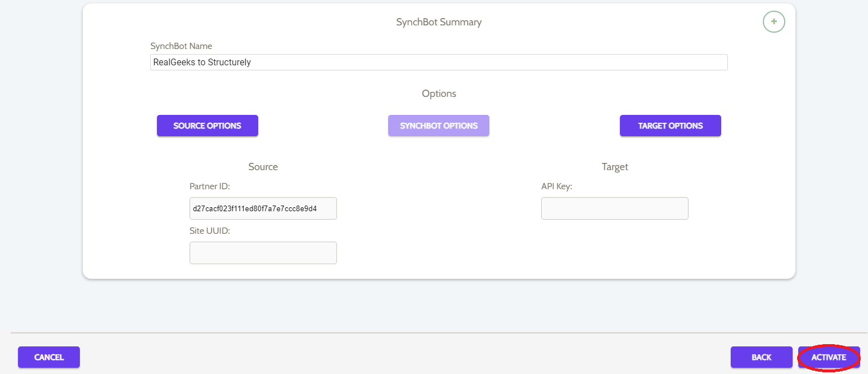Click the Site UUID field

coord(263,253)
